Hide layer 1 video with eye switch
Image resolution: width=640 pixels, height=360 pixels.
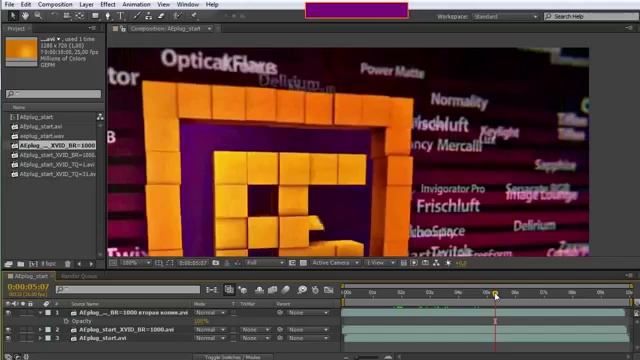[x=8, y=313]
